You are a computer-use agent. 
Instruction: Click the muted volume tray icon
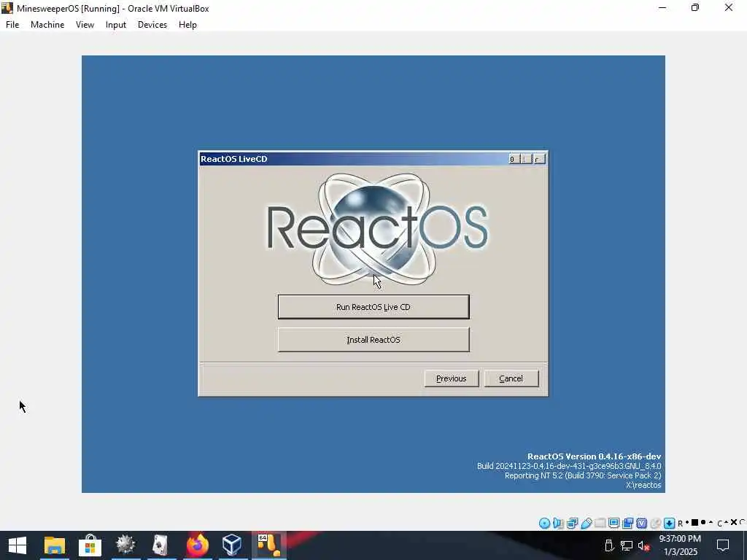coord(644,545)
